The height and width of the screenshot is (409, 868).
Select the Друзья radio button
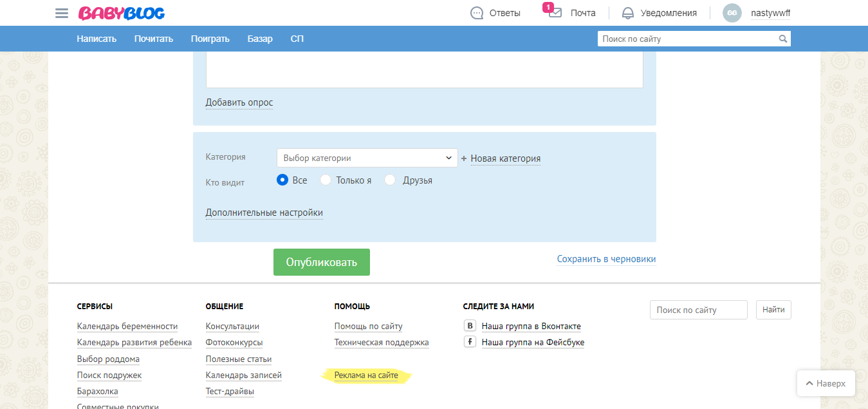[x=390, y=180]
